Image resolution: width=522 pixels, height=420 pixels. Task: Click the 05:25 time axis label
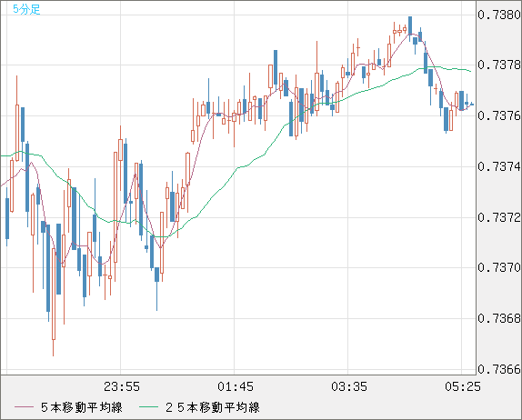click(463, 386)
